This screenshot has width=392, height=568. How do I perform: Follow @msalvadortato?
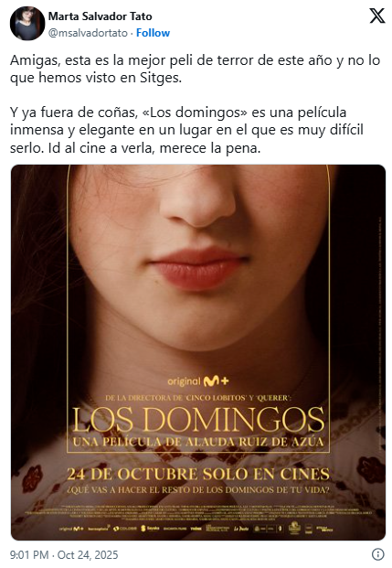click(x=153, y=33)
